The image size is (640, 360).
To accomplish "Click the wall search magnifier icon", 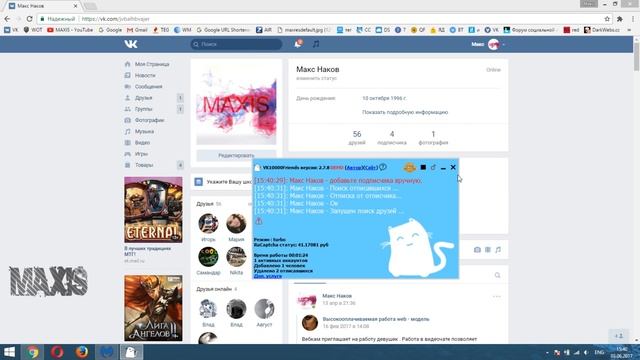I will (497, 276).
